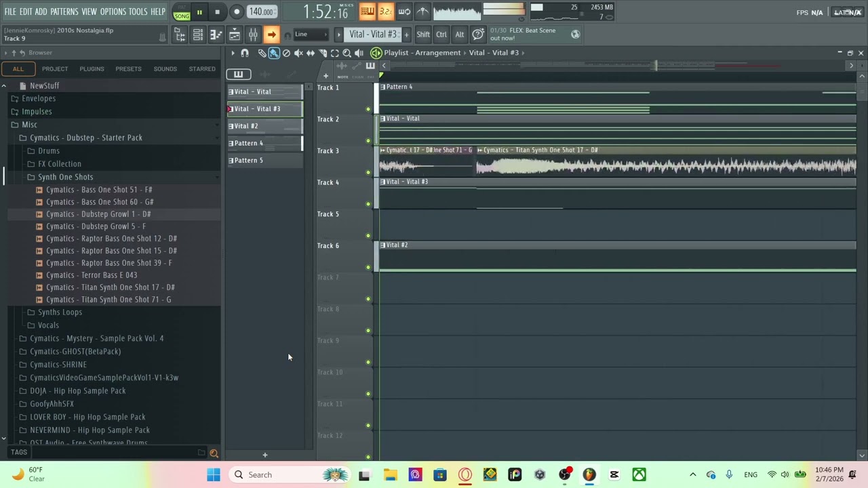Viewport: 868px width, 488px height.
Task: Toggle mute LED on Track 1
Action: (x=368, y=109)
